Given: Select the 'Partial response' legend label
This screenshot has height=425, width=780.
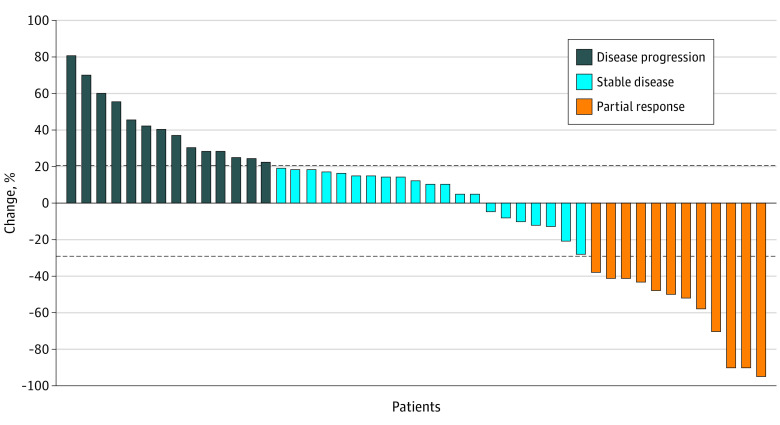Looking at the screenshot, I should (x=642, y=105).
